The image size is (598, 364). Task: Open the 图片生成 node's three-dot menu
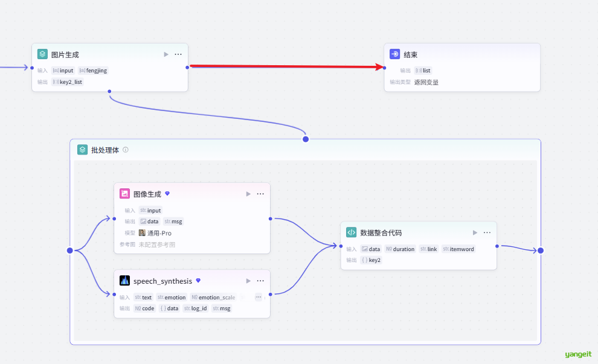point(178,54)
